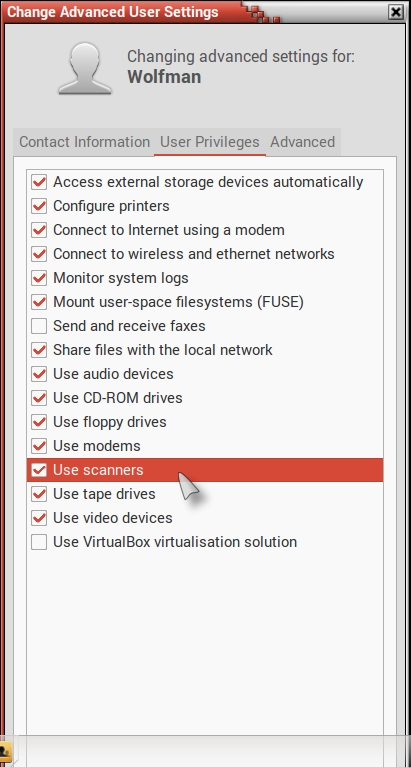
Task: Select the Use tape drives row
Action: (x=205, y=494)
